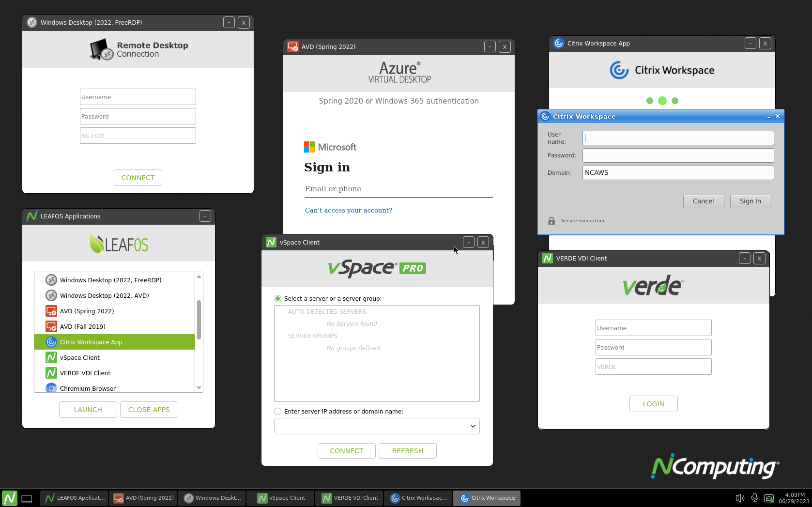The width and height of the screenshot is (812, 507).
Task: Choose 'Enter server IP address' radio option
Action: tap(278, 411)
